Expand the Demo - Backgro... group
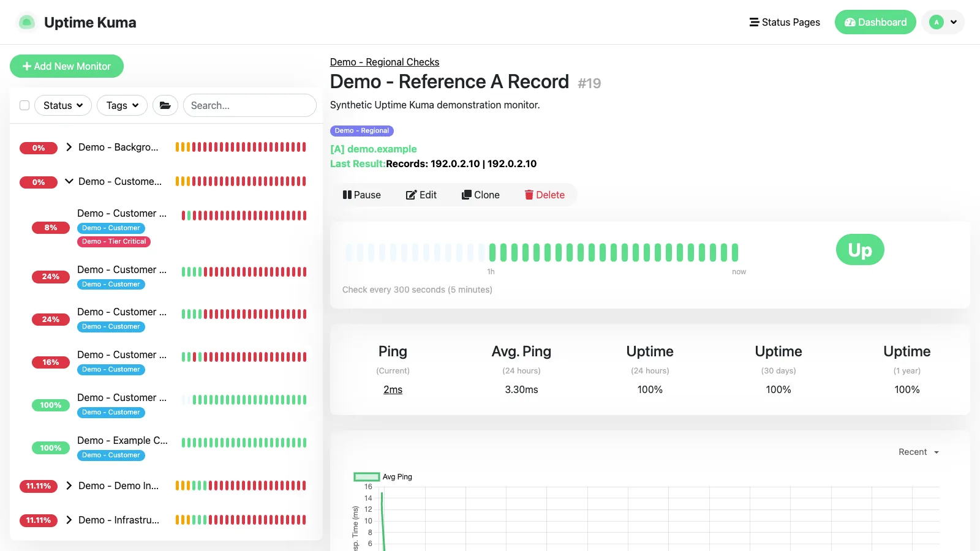The width and height of the screenshot is (980, 551). tap(69, 147)
